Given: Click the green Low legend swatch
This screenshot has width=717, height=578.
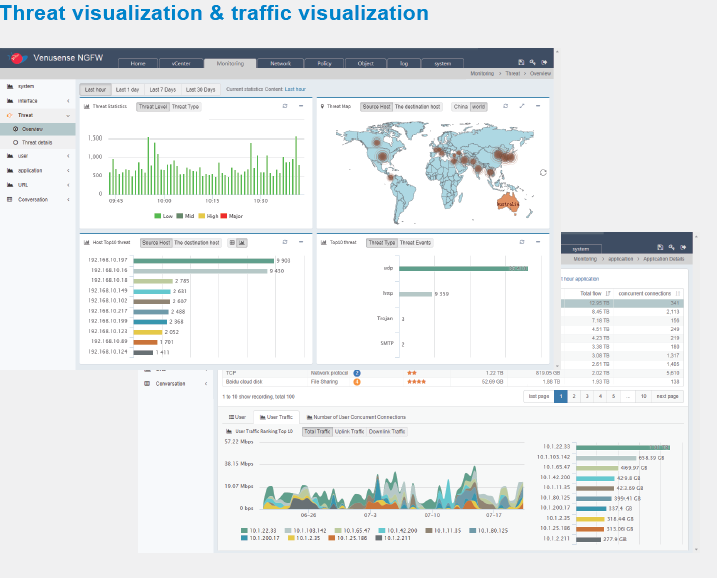Looking at the screenshot, I should (x=158, y=215).
